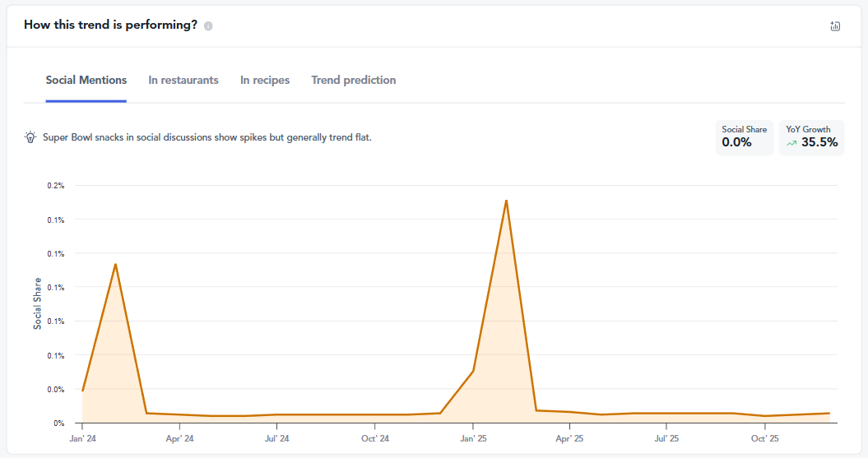
Task: Click the Super Bowl snacks insight text
Action: [207, 137]
